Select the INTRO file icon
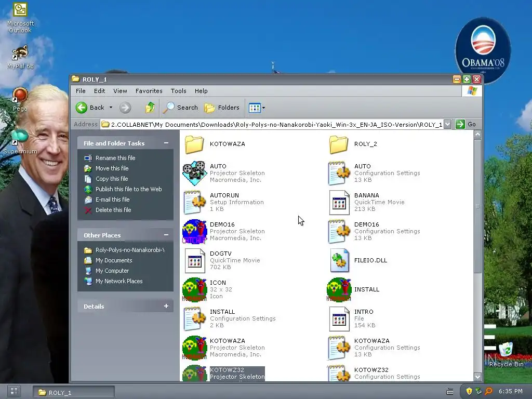 339,318
